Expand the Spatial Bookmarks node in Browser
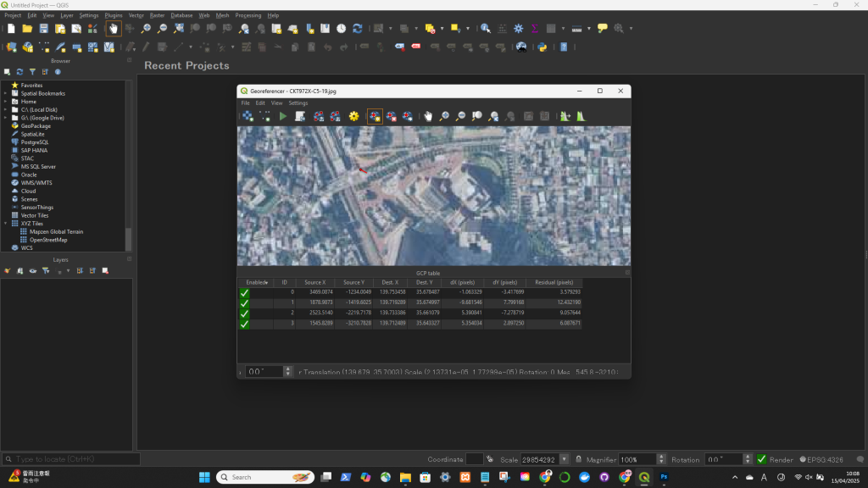868x488 pixels. (6, 93)
